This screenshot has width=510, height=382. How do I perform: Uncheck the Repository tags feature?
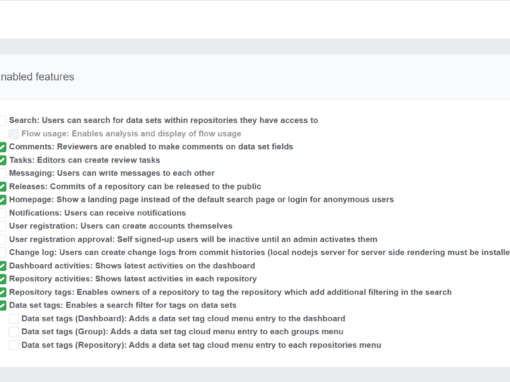point(2,292)
